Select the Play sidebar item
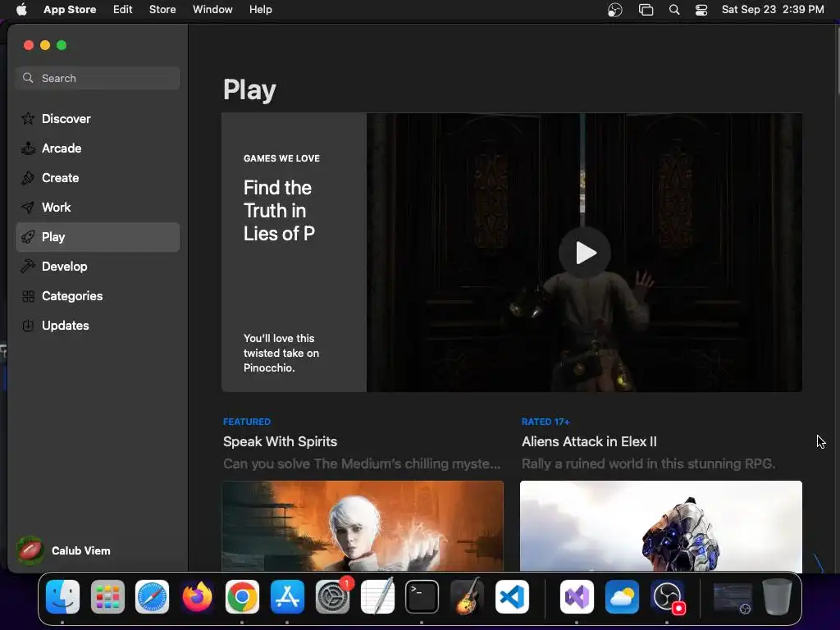The width and height of the screenshot is (840, 630). point(98,237)
